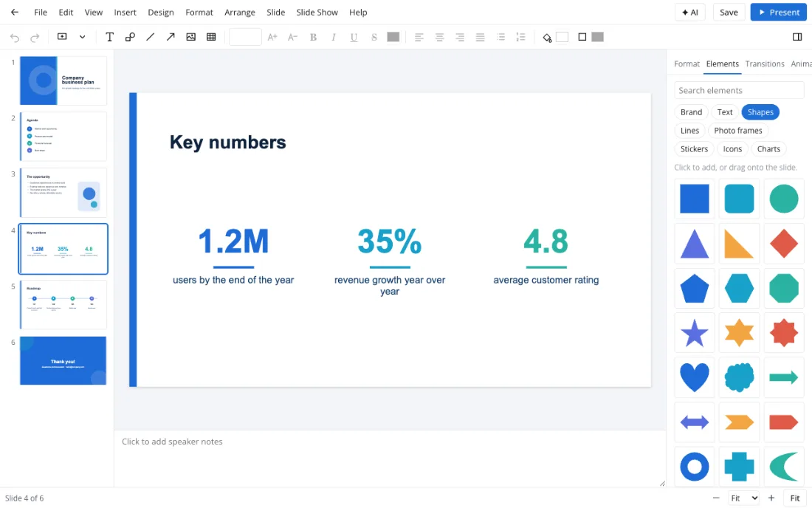812x508 pixels.
Task: Click the Save button
Action: [729, 12]
